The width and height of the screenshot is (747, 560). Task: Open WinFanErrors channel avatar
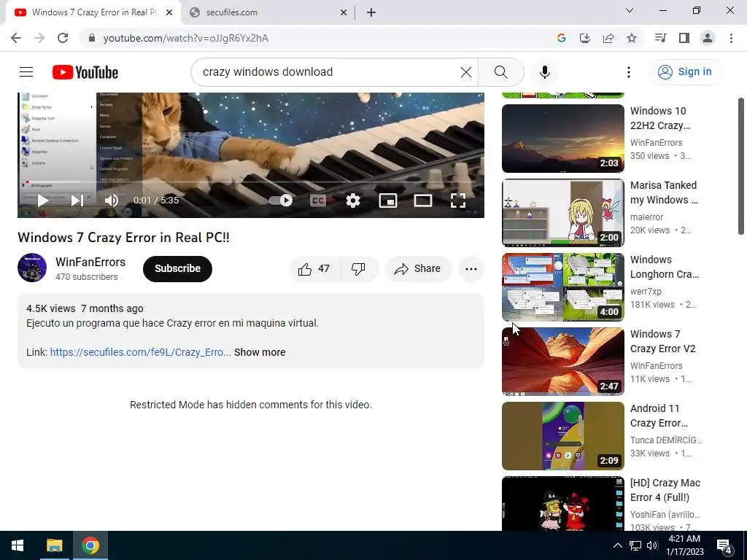tap(32, 268)
